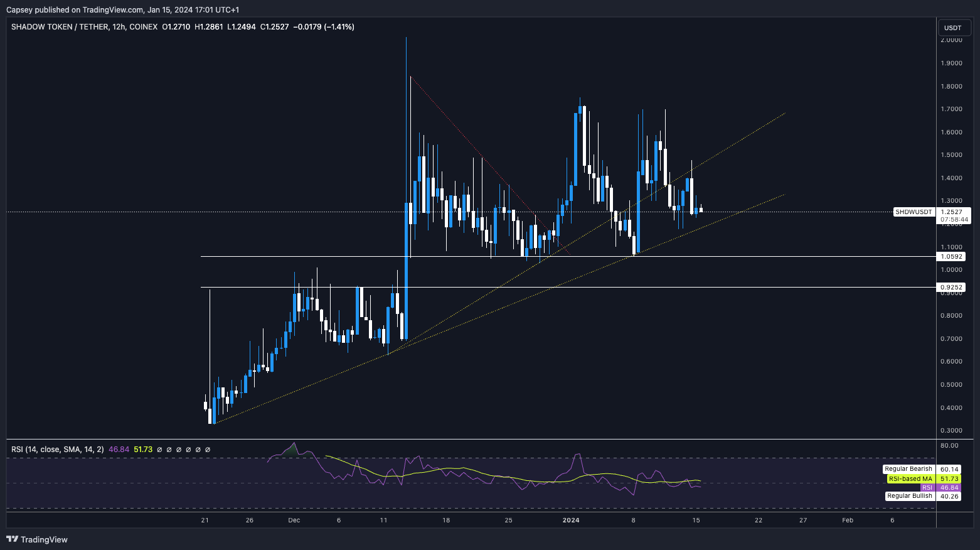Click the 1.9000 price axis label

pos(952,63)
